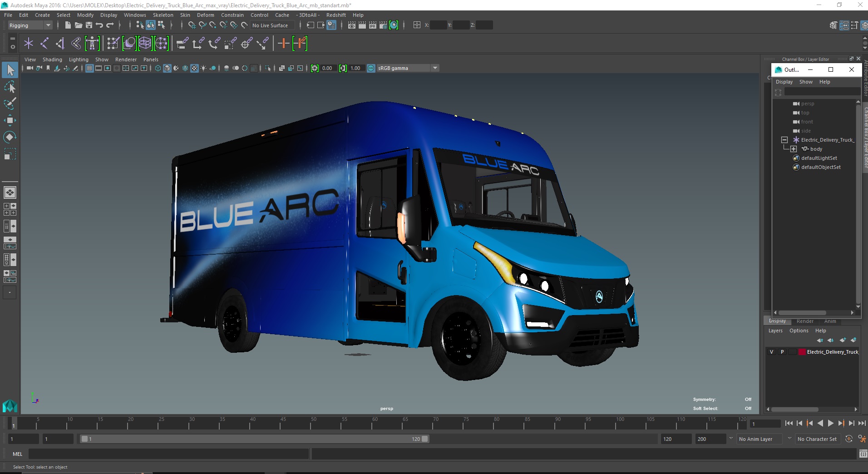The height and width of the screenshot is (474, 868).
Task: Click the Set Key shelf icon
Action: pos(284,44)
